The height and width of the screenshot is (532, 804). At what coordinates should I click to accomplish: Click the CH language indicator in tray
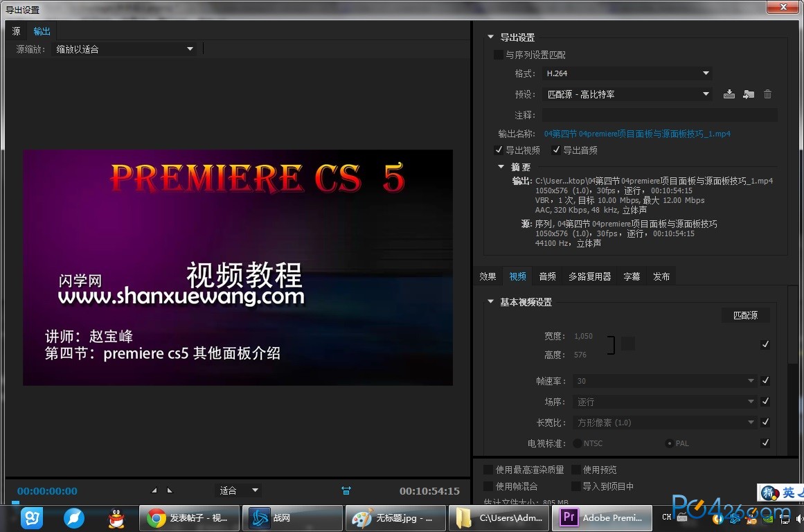[666, 517]
